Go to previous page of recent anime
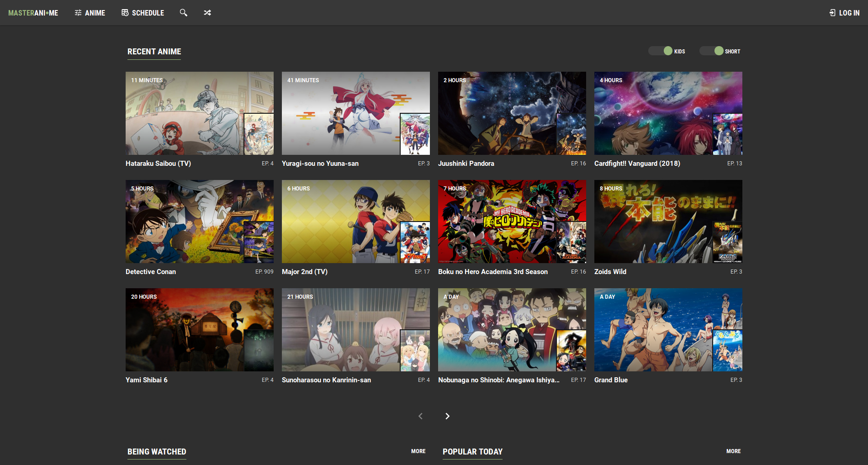 point(421,416)
